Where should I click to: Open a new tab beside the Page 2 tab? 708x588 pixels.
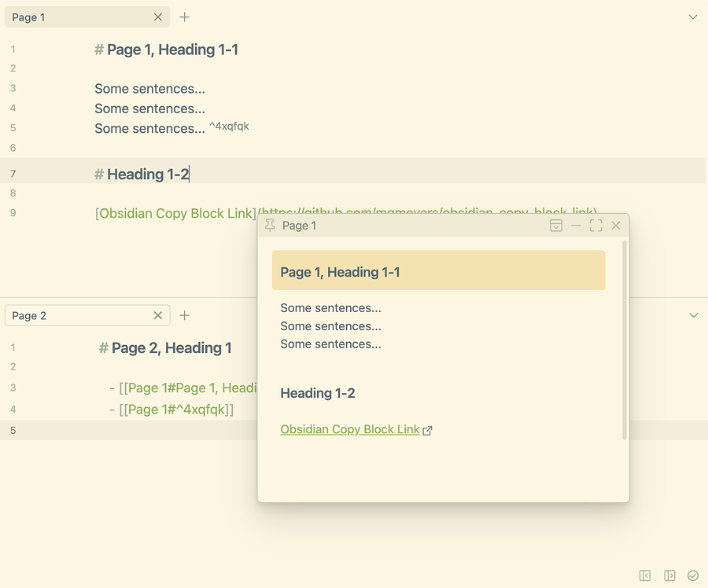point(184,315)
